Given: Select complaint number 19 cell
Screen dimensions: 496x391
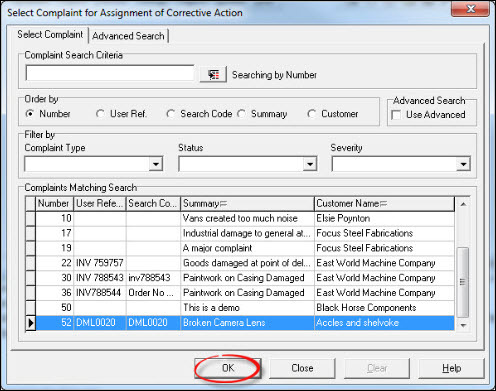Looking at the screenshot, I should (x=55, y=248).
